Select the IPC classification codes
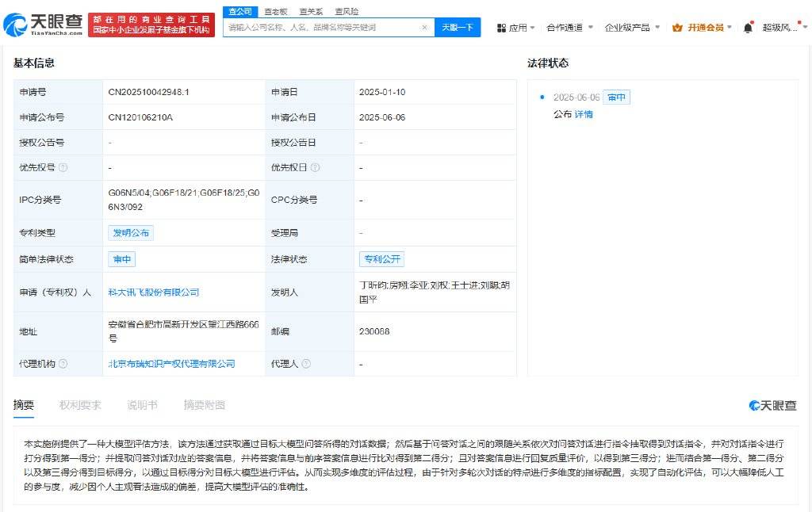Screen dimensions: 812x512 [184, 200]
